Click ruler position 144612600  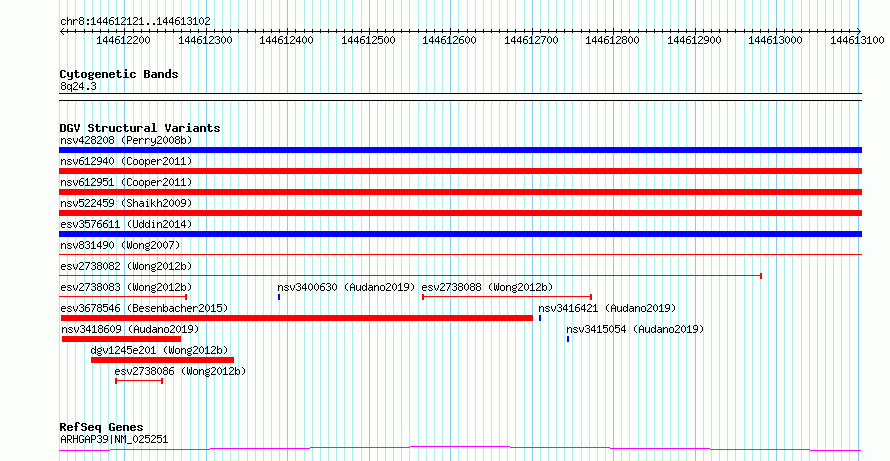click(x=450, y=40)
